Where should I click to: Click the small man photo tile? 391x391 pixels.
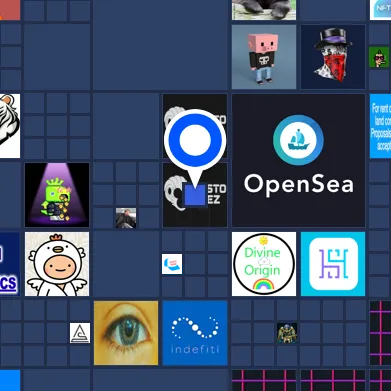tap(126, 218)
